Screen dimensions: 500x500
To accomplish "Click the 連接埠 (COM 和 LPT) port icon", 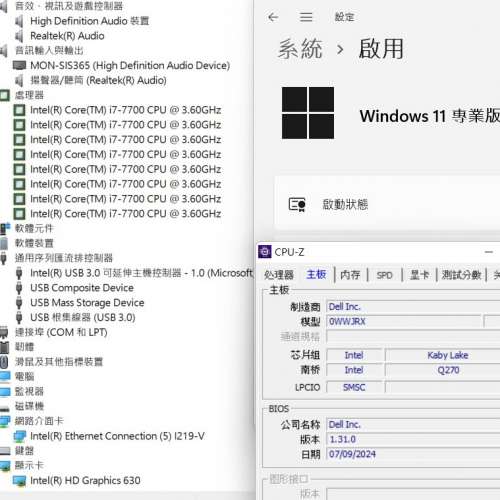I will tap(4, 332).
